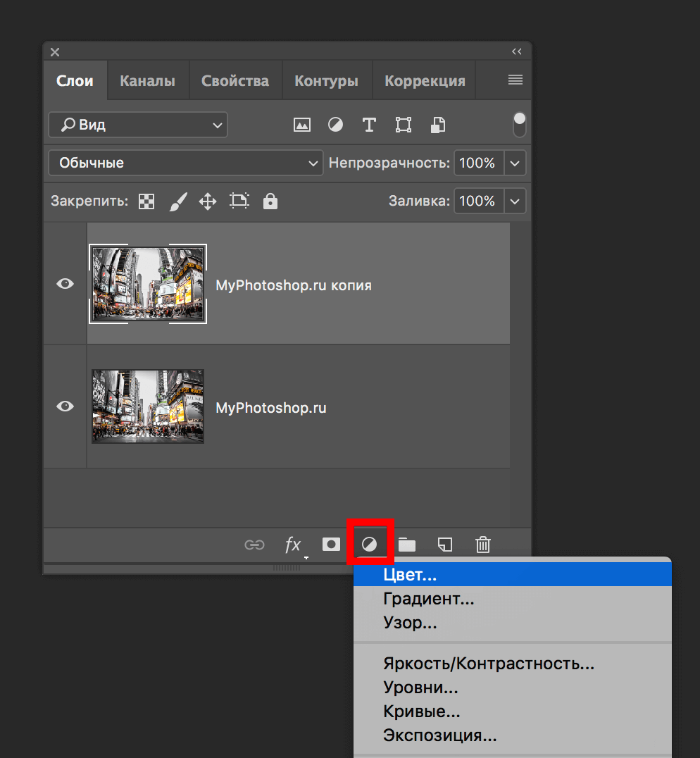Hide the MyPhotoshop.ru копия layer

[x=65, y=284]
